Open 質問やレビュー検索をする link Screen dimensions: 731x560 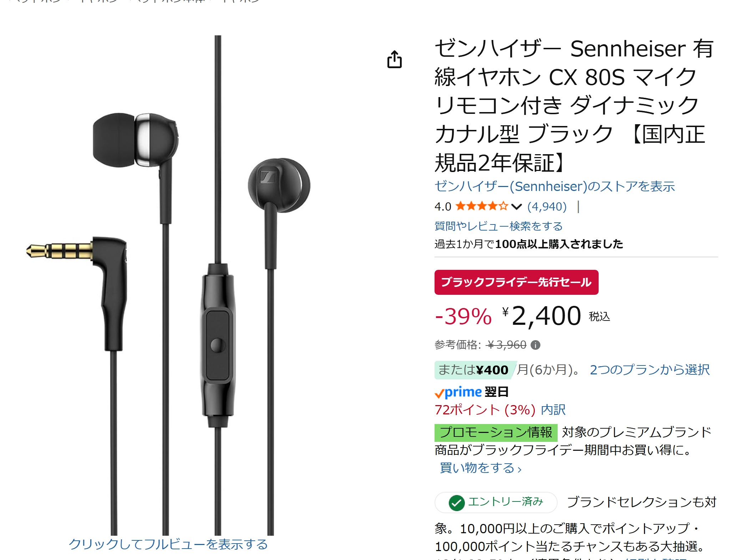pos(498,226)
